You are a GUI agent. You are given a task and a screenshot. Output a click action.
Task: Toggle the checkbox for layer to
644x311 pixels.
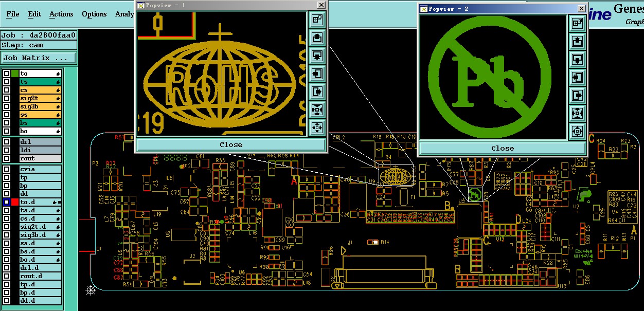point(7,74)
